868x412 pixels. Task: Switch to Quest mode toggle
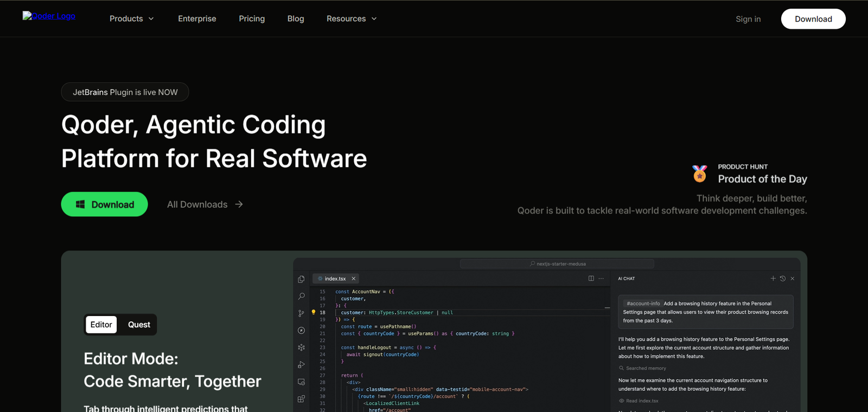tap(139, 325)
